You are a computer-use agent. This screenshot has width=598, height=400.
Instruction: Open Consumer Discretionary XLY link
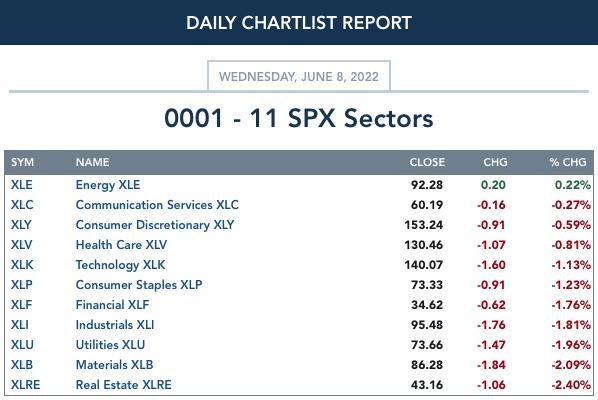click(x=155, y=225)
